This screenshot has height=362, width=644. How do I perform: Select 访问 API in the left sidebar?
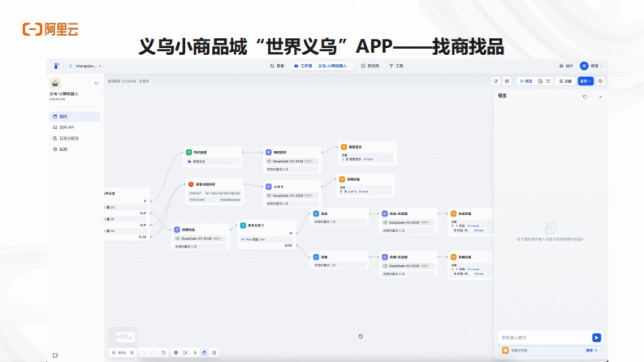click(67, 127)
